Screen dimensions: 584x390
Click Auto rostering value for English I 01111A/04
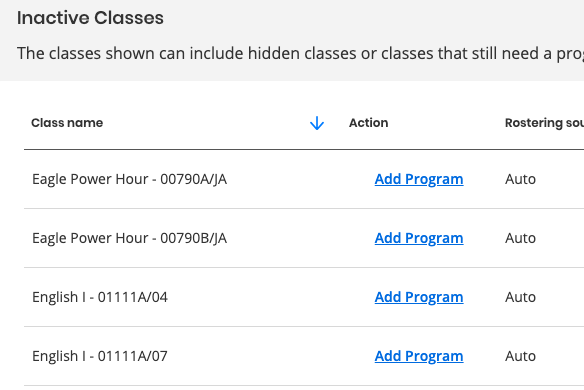pos(520,297)
